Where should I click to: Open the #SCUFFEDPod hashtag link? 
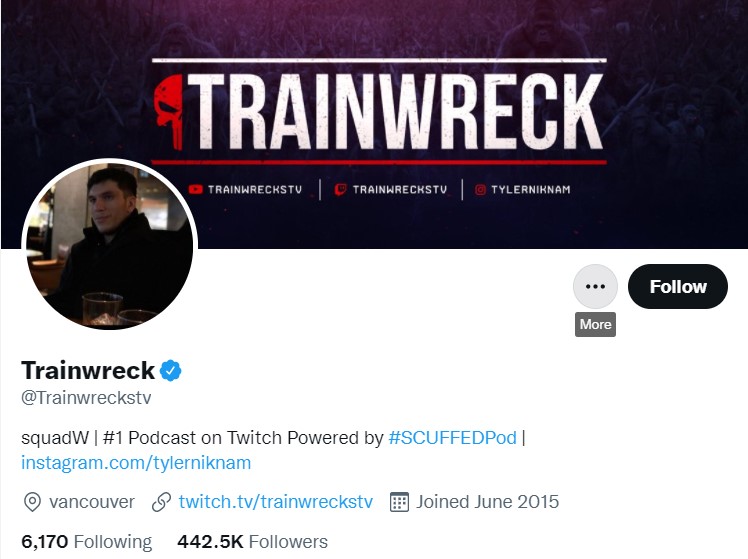pos(452,438)
